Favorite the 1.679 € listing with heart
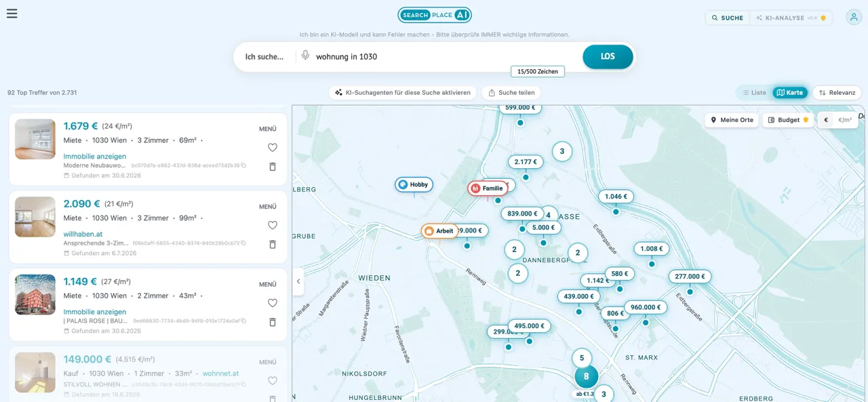Image resolution: width=868 pixels, height=402 pixels. coord(273,147)
